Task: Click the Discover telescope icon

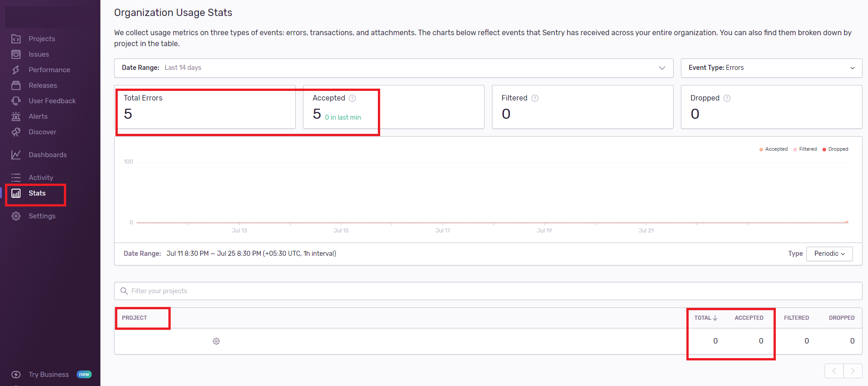Action: tap(16, 132)
